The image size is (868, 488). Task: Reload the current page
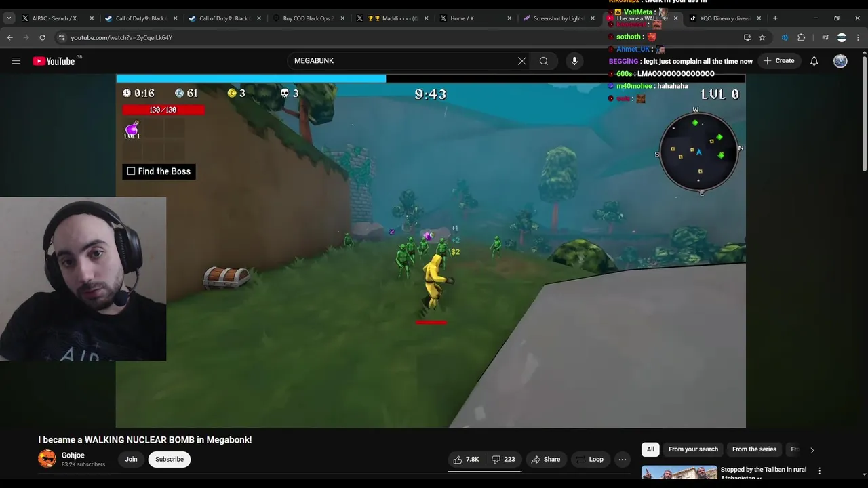pyautogui.click(x=43, y=37)
